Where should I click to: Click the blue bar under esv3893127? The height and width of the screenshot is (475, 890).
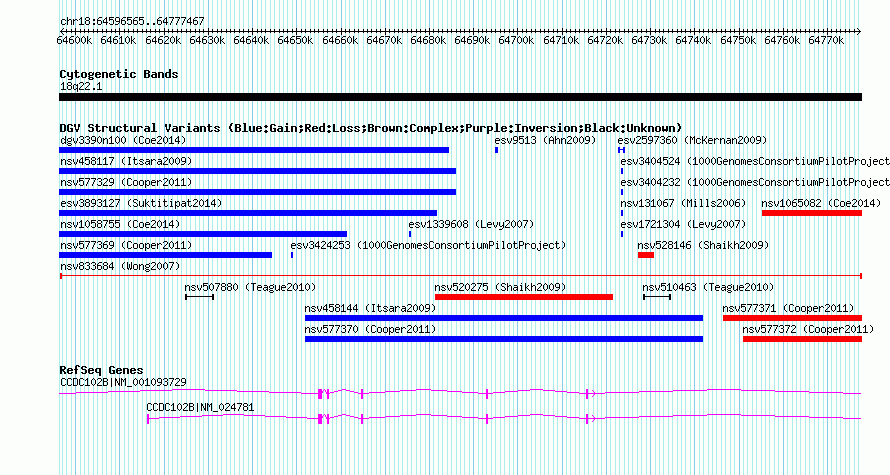[248, 213]
